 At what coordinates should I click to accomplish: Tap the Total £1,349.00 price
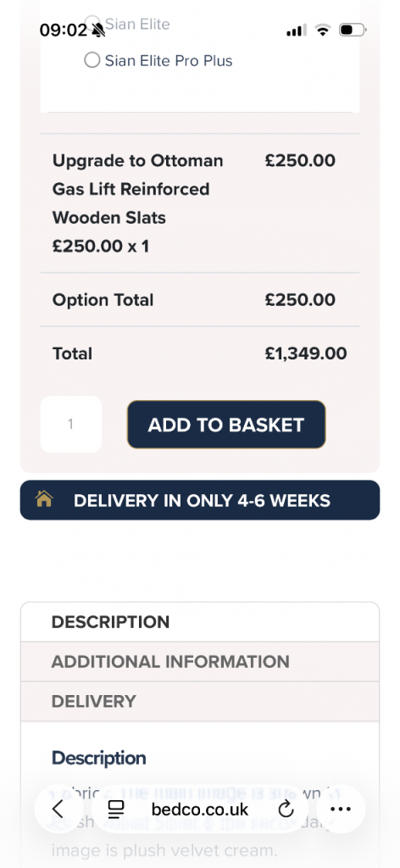click(306, 353)
